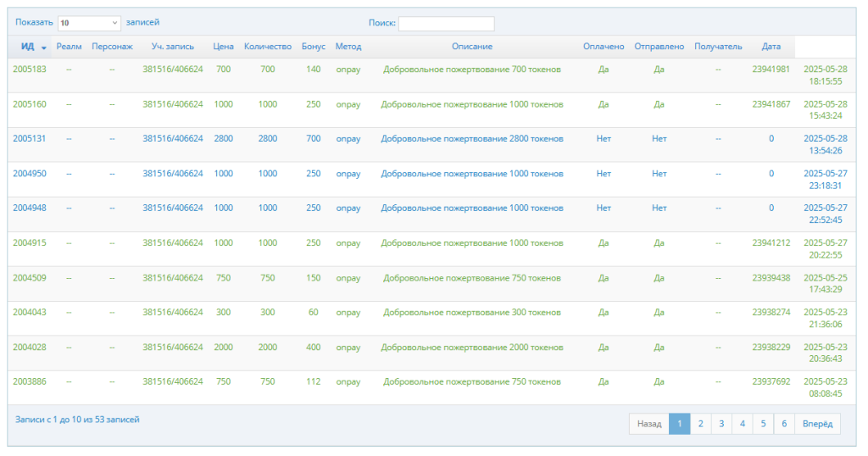
Task: Click the Описание column header
Action: [471, 47]
